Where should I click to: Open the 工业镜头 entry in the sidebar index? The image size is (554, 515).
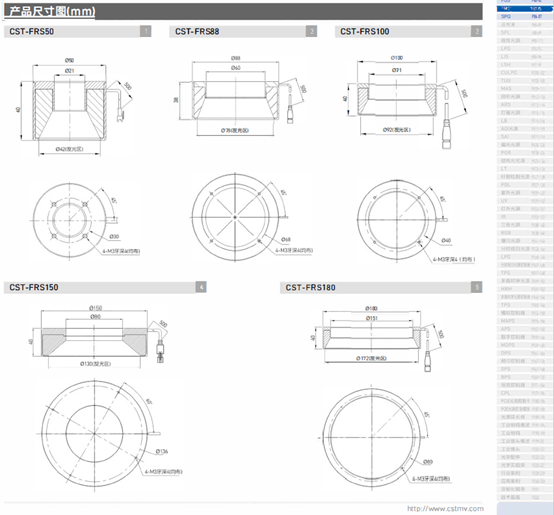524,449
